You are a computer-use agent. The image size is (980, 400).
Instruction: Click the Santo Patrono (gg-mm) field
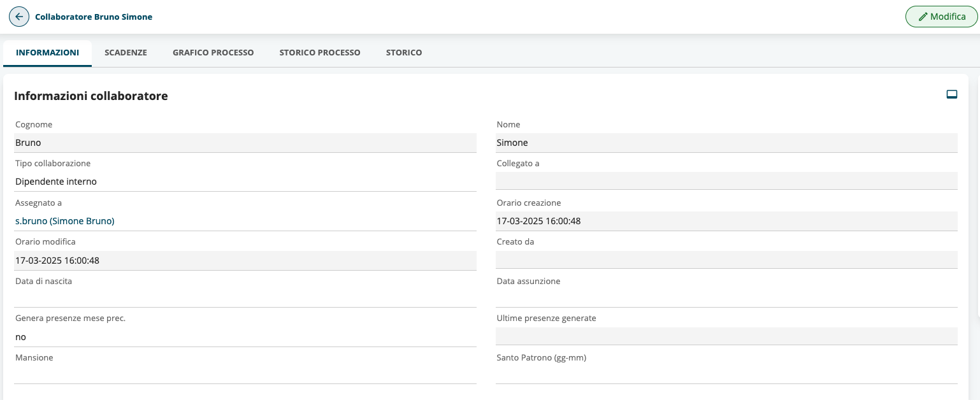pos(726,375)
